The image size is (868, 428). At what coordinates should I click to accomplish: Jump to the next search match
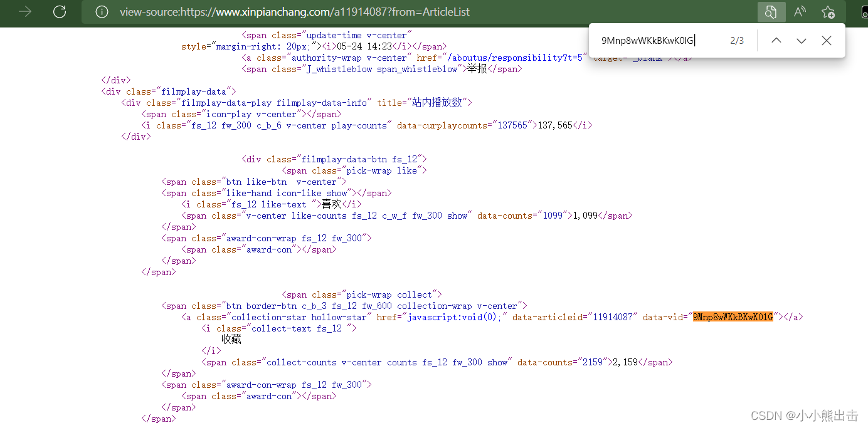coord(802,41)
